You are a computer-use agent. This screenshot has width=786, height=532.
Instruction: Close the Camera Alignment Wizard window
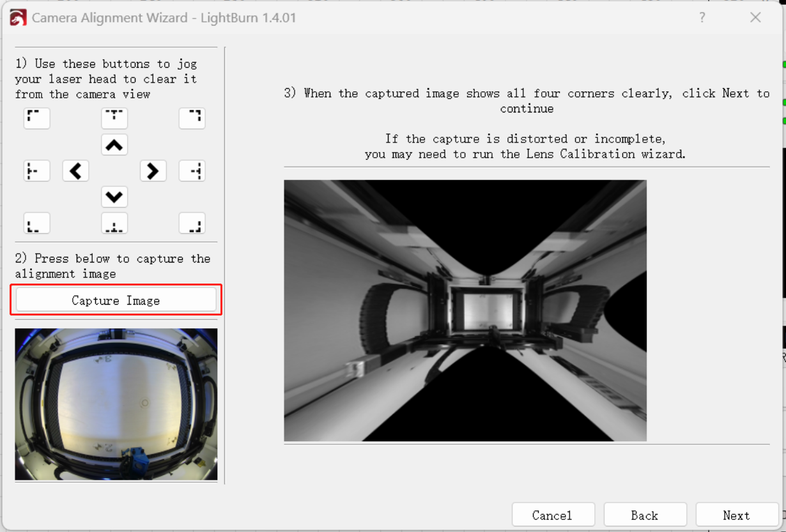pyautogui.click(x=755, y=17)
